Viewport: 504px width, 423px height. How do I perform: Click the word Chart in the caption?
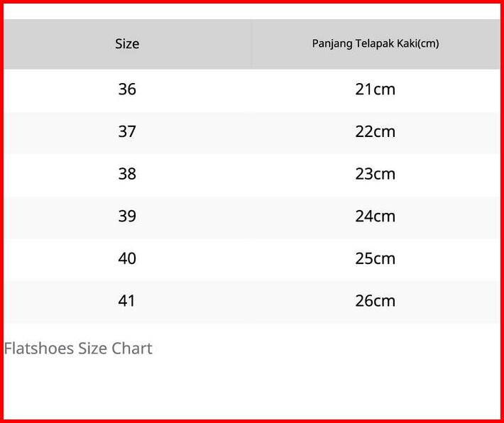coord(131,348)
